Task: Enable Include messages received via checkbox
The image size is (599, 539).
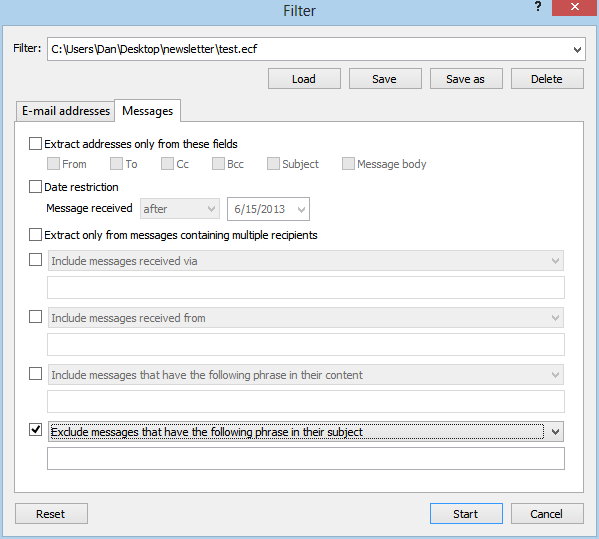Action: tap(36, 260)
